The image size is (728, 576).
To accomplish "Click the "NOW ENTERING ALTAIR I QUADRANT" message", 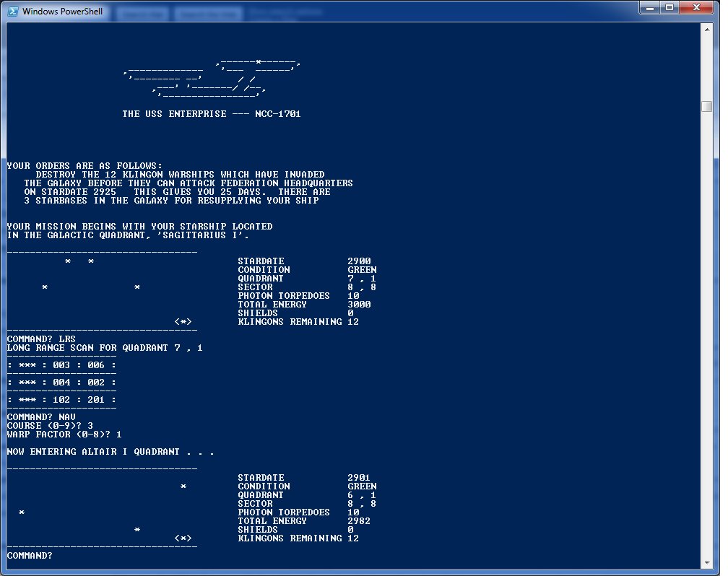I will pos(110,452).
